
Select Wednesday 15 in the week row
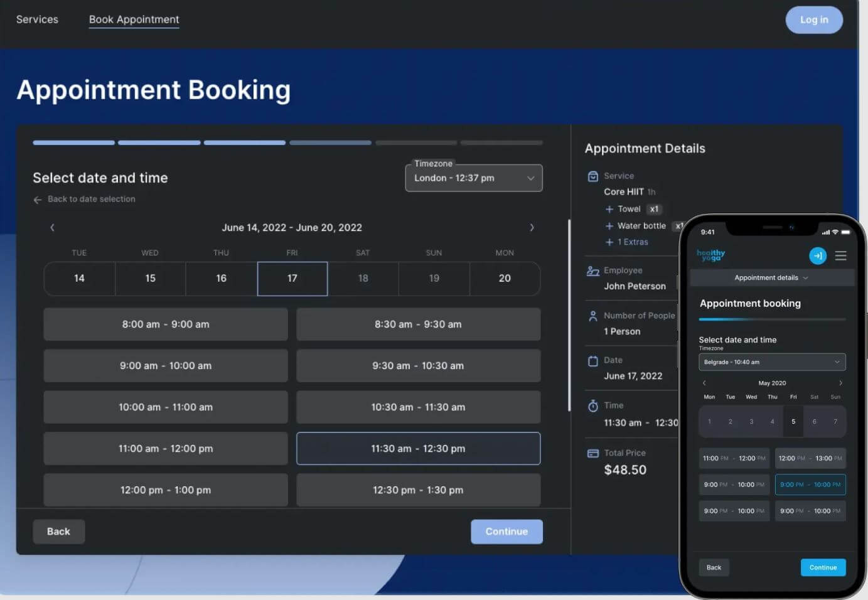150,278
